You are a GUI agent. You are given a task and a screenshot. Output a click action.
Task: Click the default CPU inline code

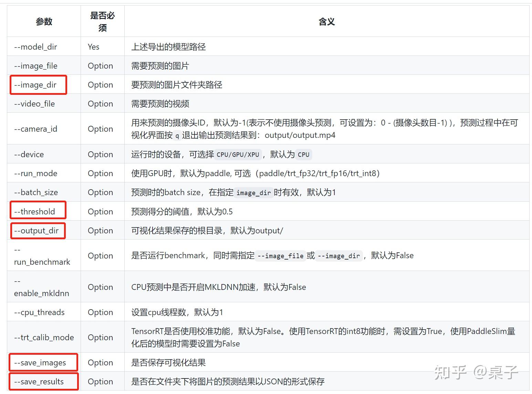pos(304,154)
